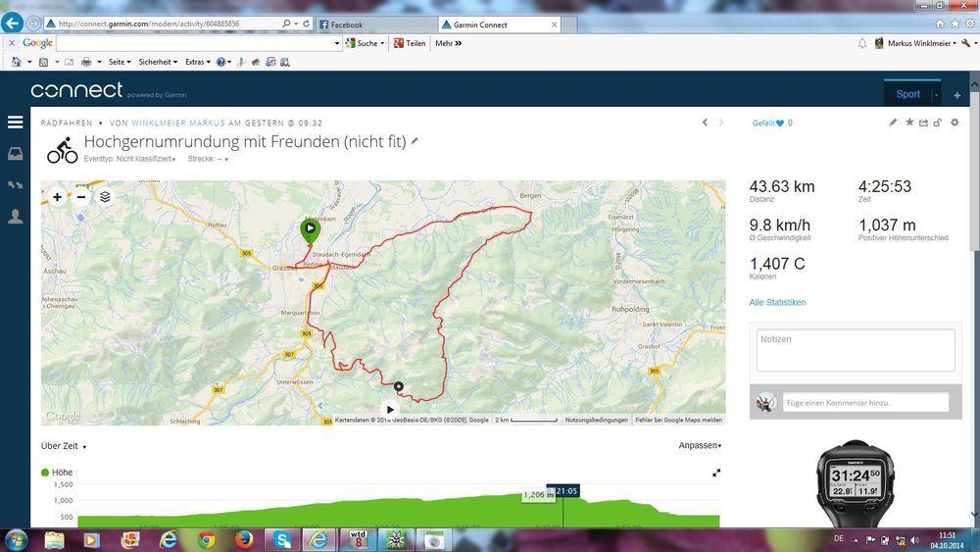Open the Über Zeit chart dropdown
This screenshot has height=552, width=980.
coord(64,446)
